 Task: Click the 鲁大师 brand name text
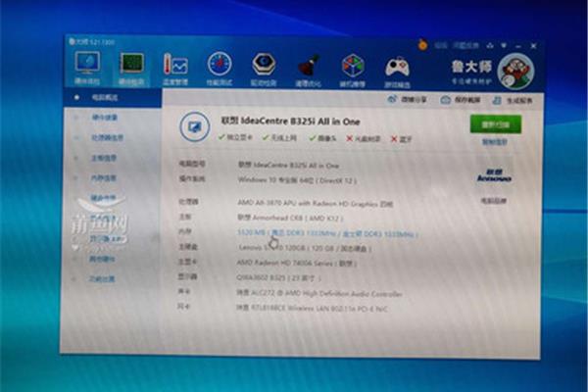coord(471,67)
